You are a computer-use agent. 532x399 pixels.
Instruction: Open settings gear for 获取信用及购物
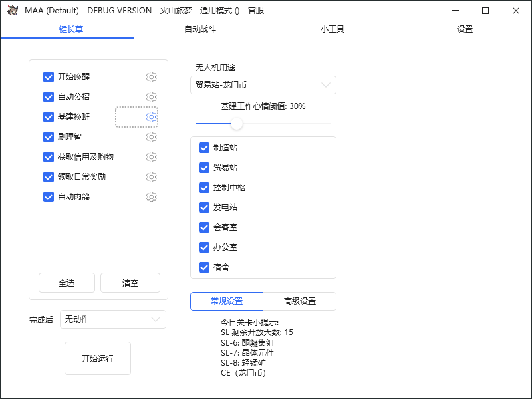tap(151, 157)
